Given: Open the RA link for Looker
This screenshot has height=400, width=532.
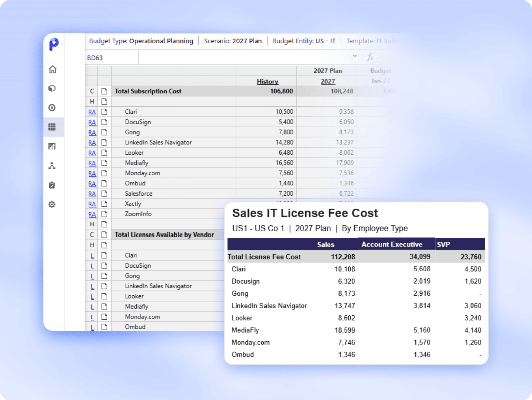Looking at the screenshot, I should pos(92,153).
